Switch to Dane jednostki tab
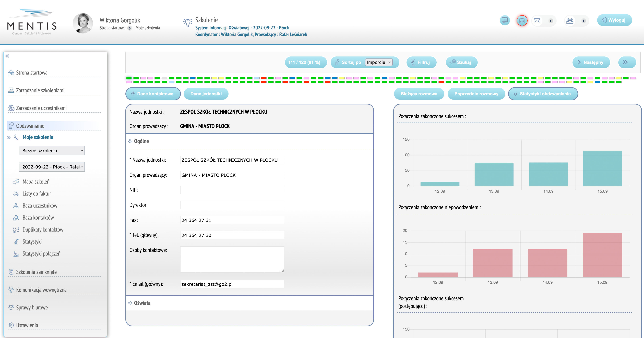 point(206,94)
